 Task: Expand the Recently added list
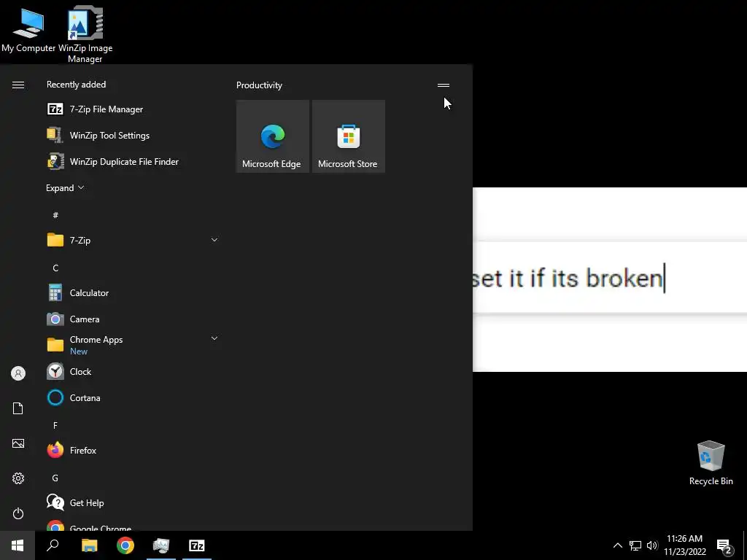(x=65, y=187)
